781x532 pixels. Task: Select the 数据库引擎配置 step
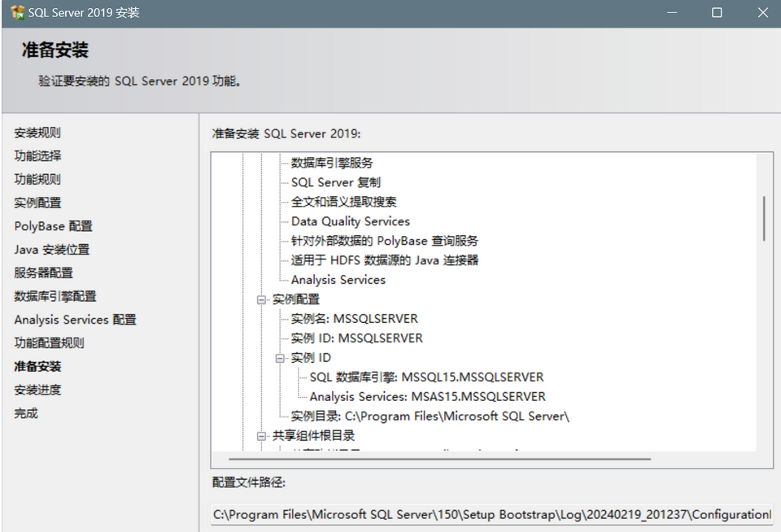click(55, 296)
